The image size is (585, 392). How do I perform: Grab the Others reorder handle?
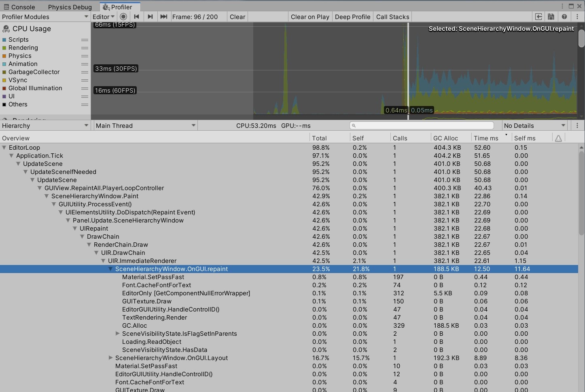point(85,105)
